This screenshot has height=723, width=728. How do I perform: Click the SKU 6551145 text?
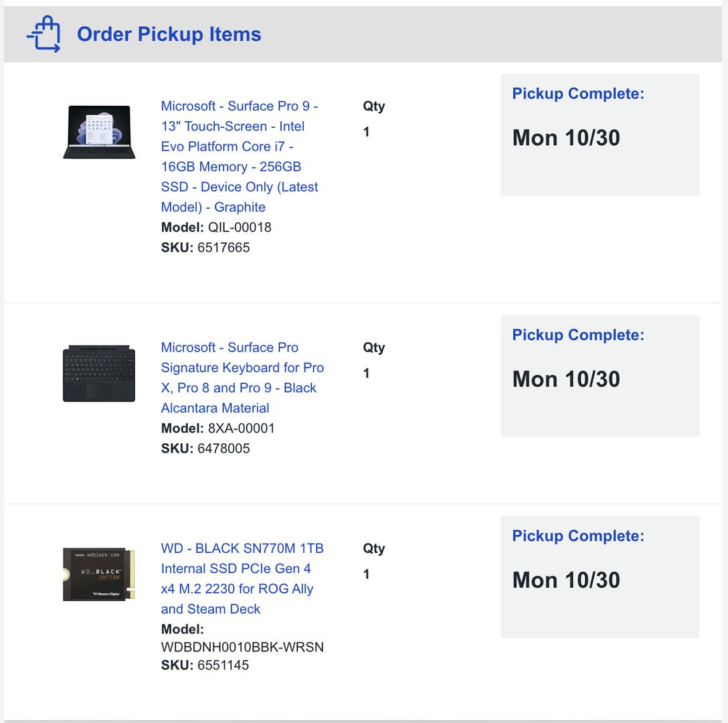pos(223,665)
